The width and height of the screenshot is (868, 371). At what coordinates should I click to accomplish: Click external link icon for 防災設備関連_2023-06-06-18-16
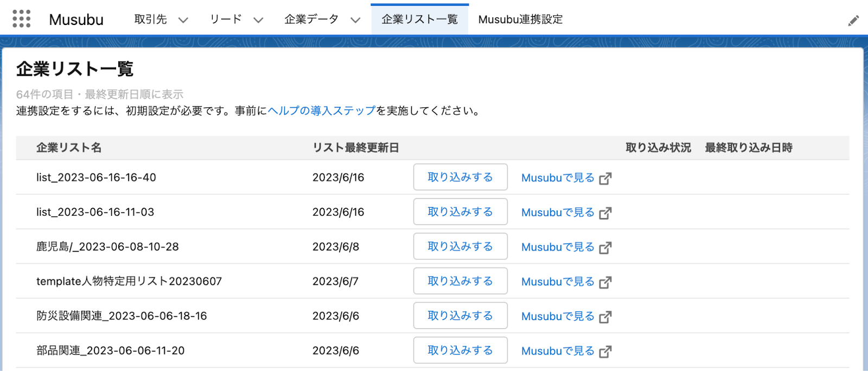click(x=605, y=317)
